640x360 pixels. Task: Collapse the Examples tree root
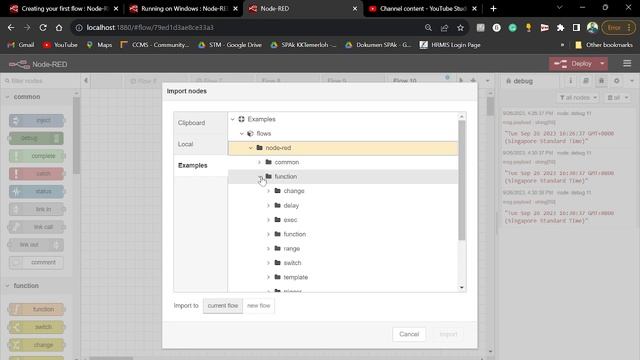[233, 119]
